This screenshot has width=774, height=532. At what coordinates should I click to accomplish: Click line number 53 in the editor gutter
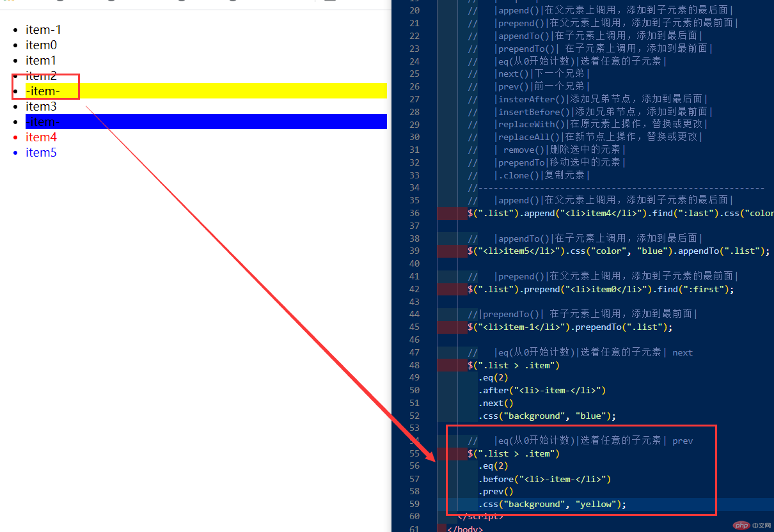pyautogui.click(x=415, y=428)
